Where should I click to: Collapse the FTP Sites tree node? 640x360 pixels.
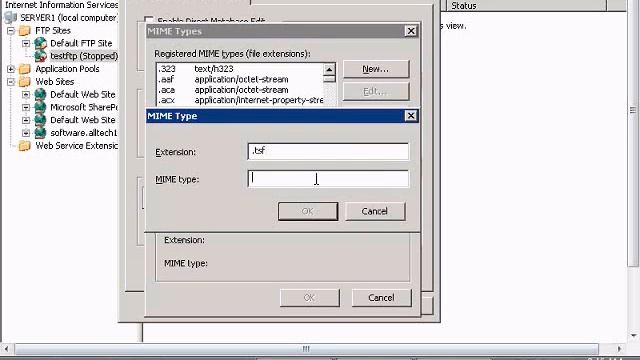pos(11,31)
